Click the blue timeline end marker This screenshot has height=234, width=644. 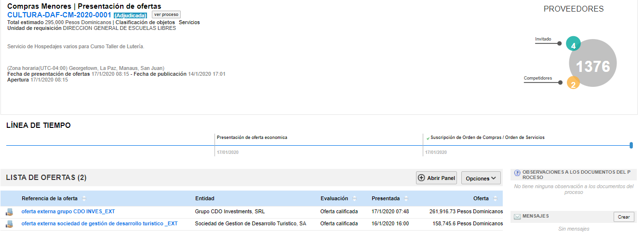[631, 145]
